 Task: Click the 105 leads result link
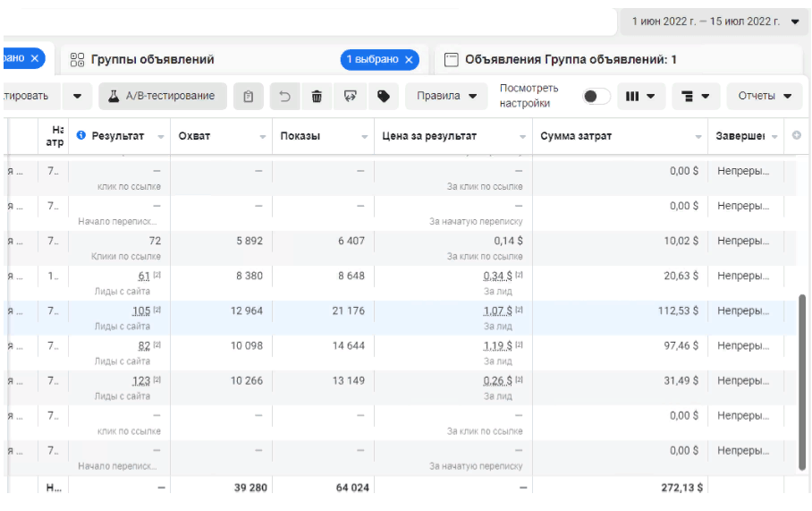pyautogui.click(x=141, y=311)
